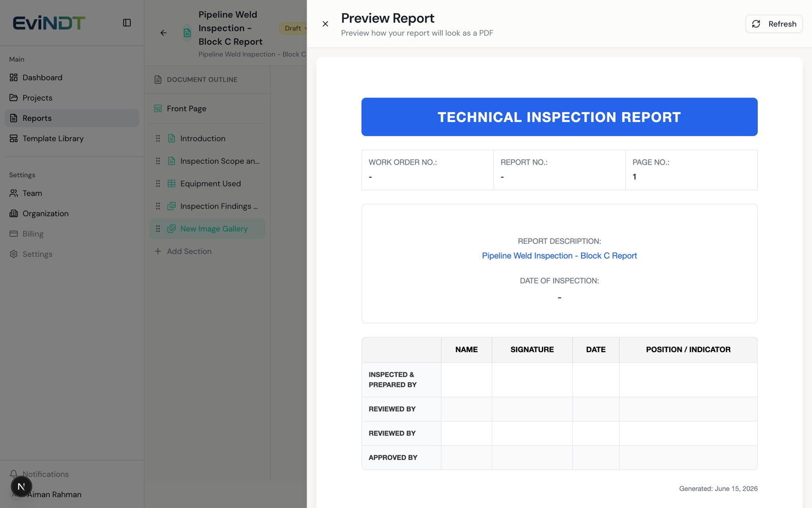
Task: Click the drag handle beside New Image Gallery
Action: point(158,229)
